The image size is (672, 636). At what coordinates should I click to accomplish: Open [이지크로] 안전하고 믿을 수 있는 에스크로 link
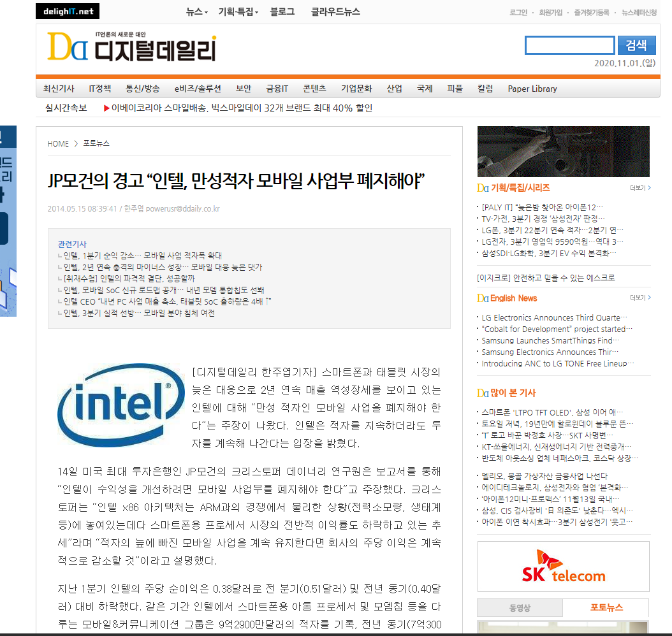pos(546,277)
